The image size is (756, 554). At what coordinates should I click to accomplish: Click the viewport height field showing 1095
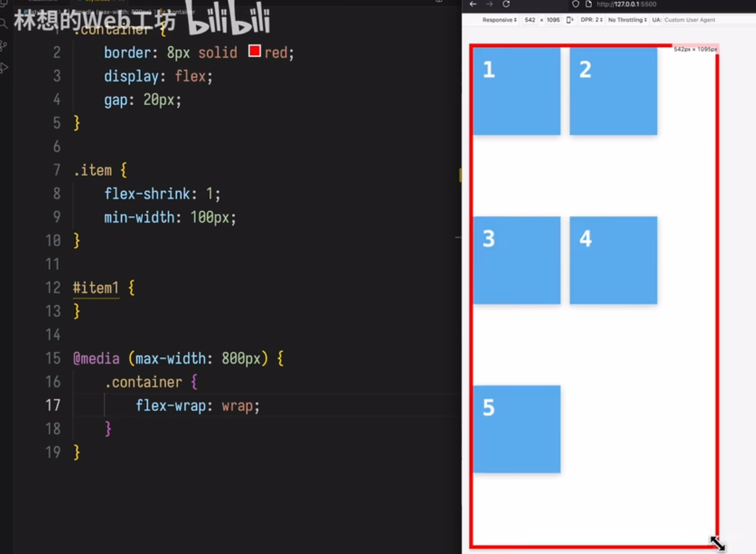(x=553, y=20)
